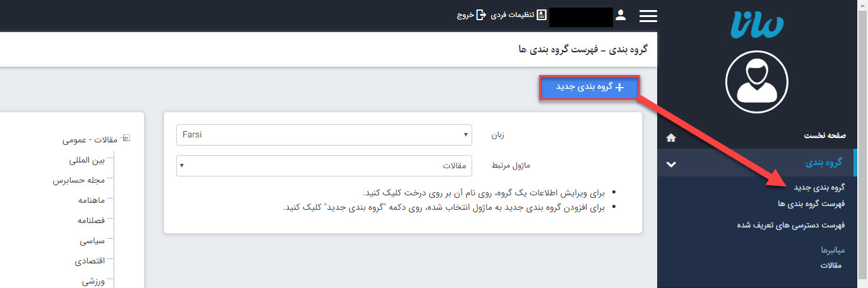Open the ماژول مرتبط dropdown
Screen dimensions: 868x288
pyautogui.click(x=324, y=166)
